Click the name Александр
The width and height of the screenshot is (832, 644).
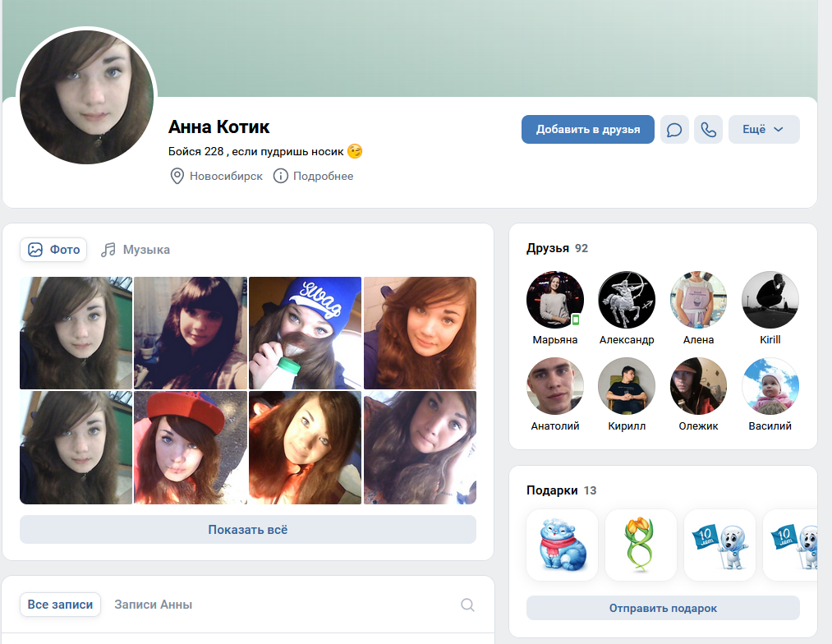click(x=627, y=340)
